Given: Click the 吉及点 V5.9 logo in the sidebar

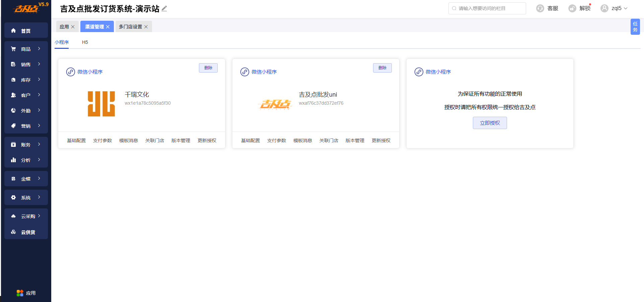Looking at the screenshot, I should click(30, 8).
